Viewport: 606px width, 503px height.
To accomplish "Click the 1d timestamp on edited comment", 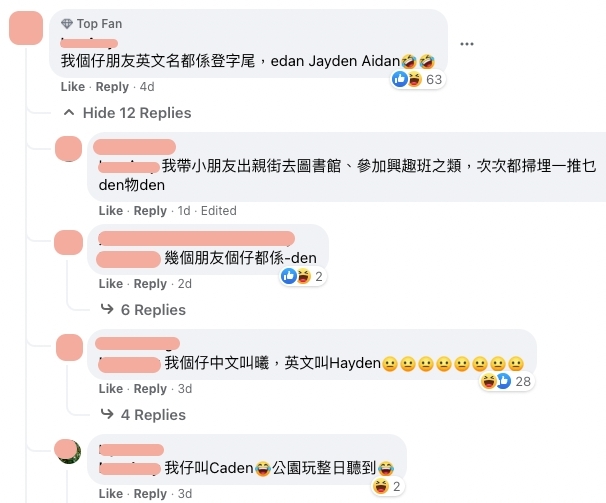I will pyautogui.click(x=184, y=211).
